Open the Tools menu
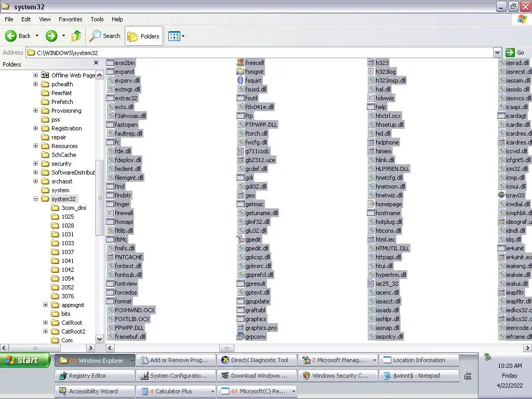Image resolution: width=532 pixels, height=399 pixels. click(x=97, y=19)
